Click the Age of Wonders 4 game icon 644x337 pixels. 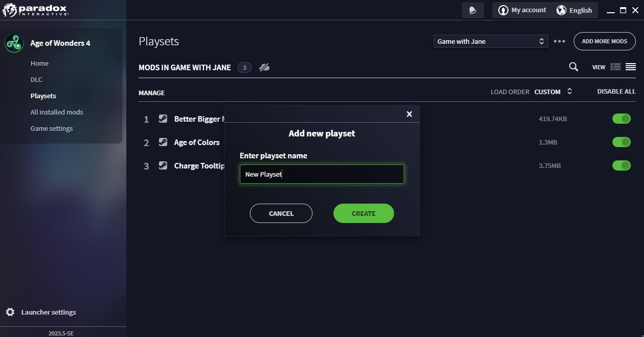coord(14,43)
